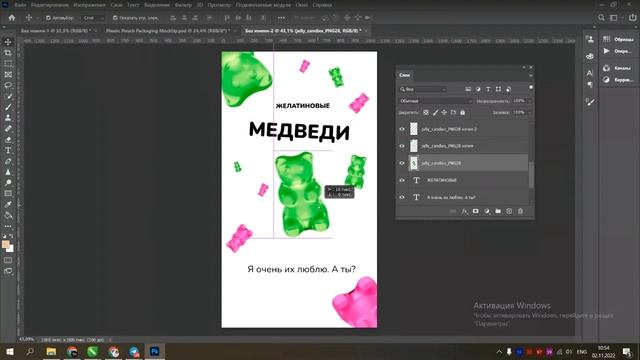640x360 pixels.
Task: Lock transparent pixels icon
Action: pyautogui.click(x=426, y=112)
